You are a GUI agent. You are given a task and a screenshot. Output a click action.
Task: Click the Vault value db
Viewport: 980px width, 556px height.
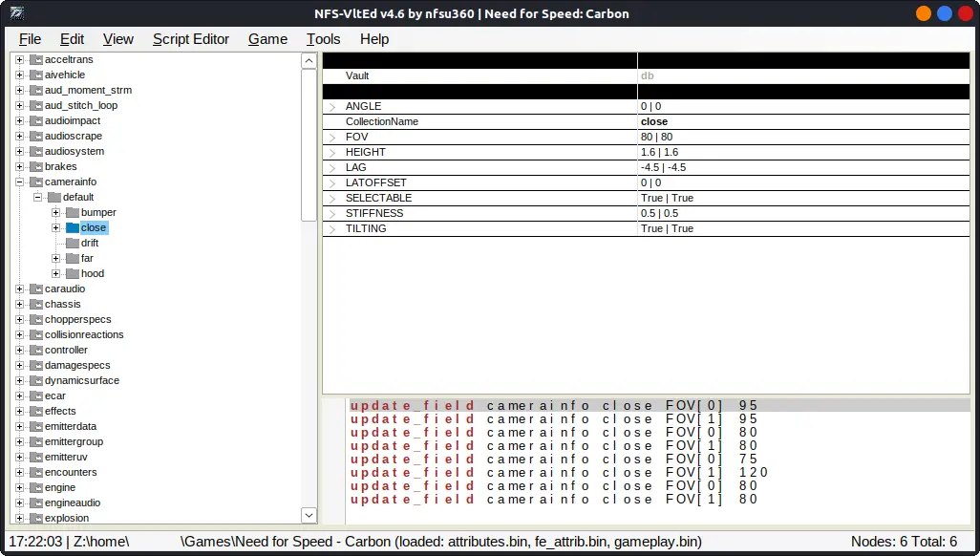click(647, 75)
